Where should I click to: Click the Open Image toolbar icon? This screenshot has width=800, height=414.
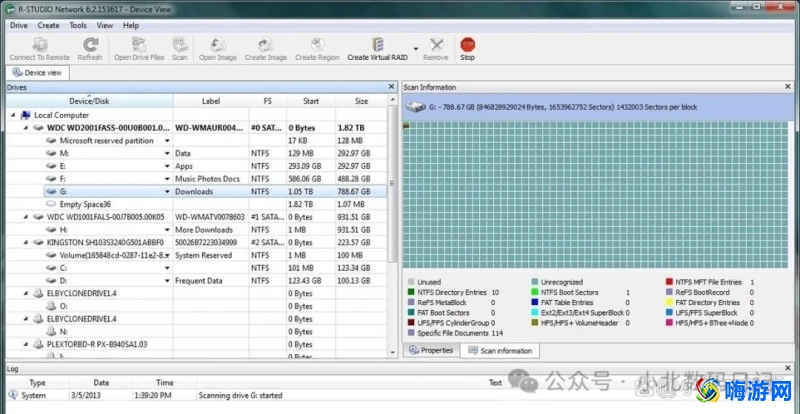[x=218, y=44]
